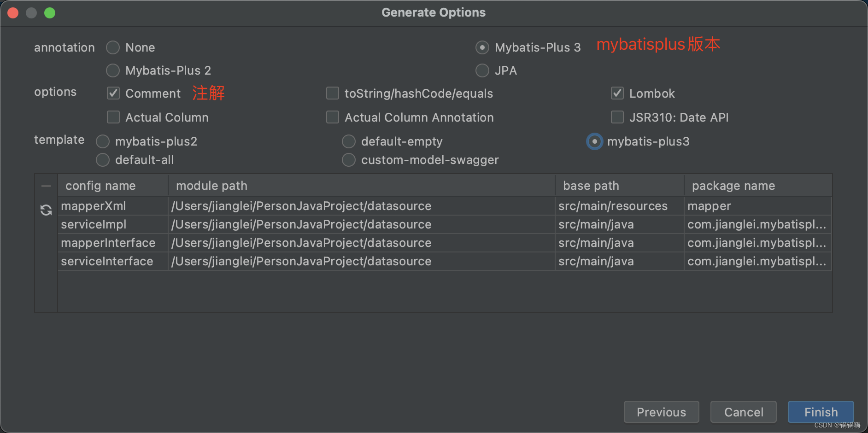Close the Generate Options dialog with red button
The height and width of the screenshot is (433, 868).
pos(13,13)
